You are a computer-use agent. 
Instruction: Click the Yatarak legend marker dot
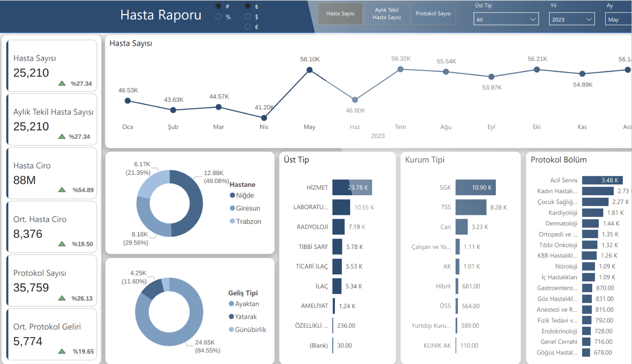point(232,316)
